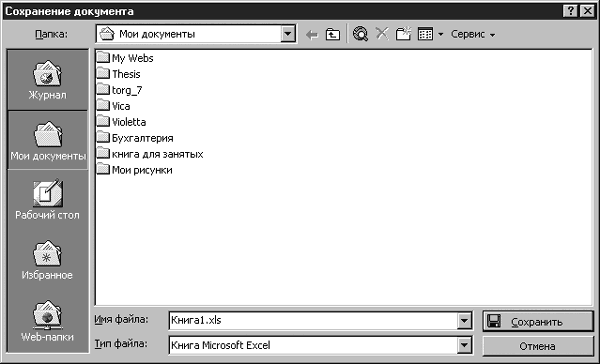Expand the Имя файла dropdown arrow
600x364 pixels.
(x=464, y=320)
